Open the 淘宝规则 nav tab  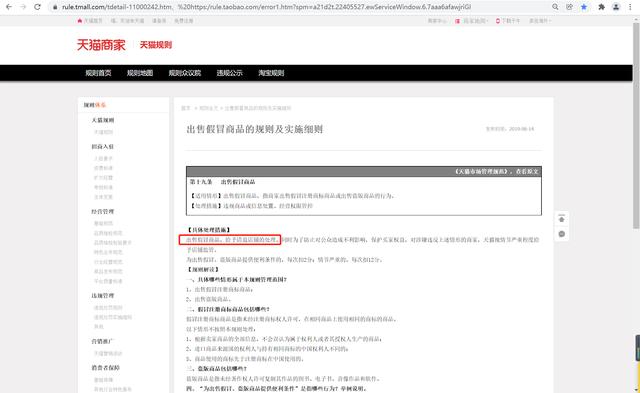271,73
